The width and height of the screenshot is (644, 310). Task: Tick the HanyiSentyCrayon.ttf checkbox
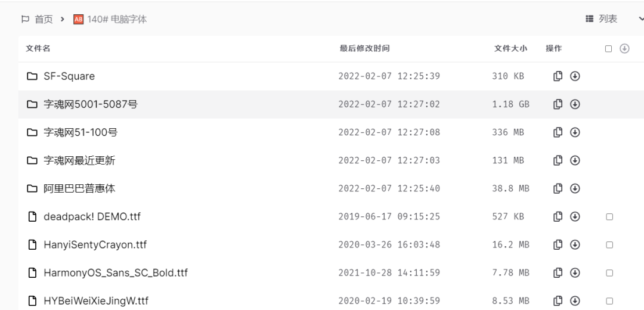609,245
